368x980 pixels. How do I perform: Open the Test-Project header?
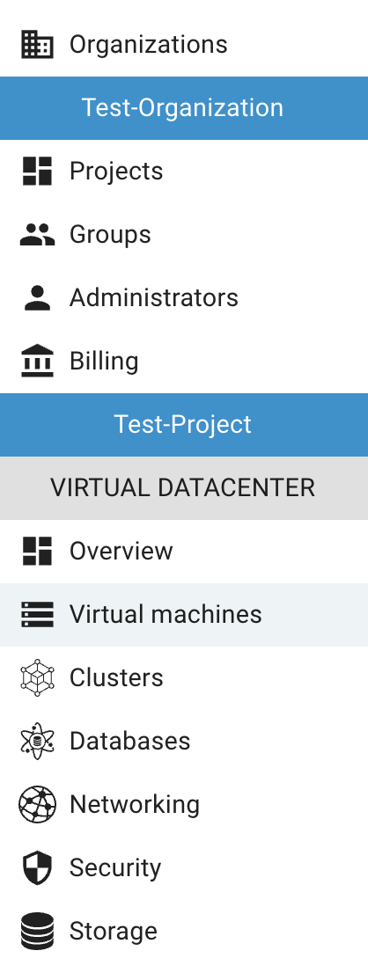(184, 424)
